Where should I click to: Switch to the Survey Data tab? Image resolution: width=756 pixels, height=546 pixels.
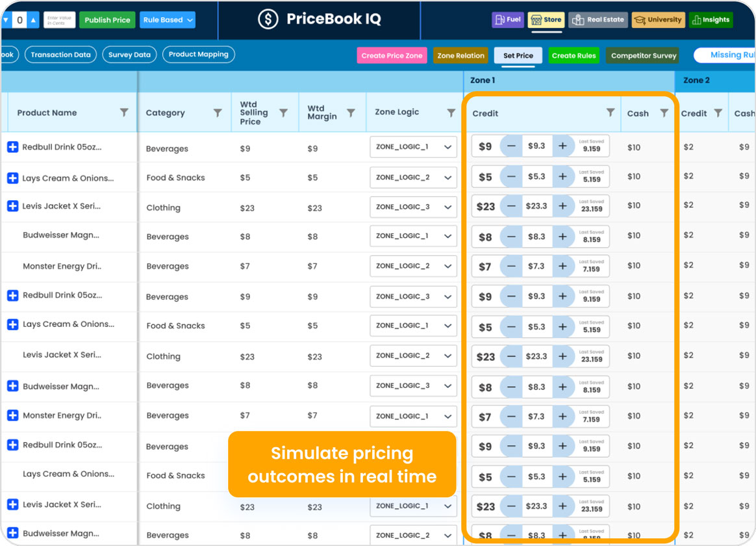click(129, 55)
